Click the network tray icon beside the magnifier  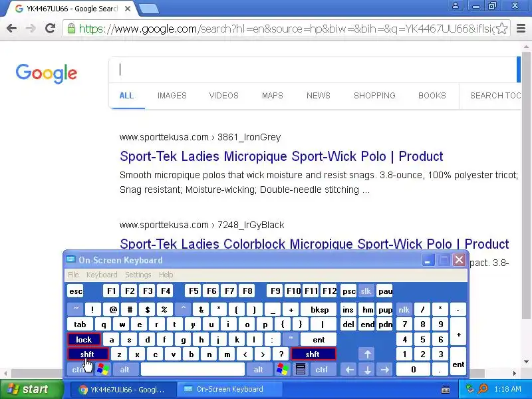tap(470, 389)
